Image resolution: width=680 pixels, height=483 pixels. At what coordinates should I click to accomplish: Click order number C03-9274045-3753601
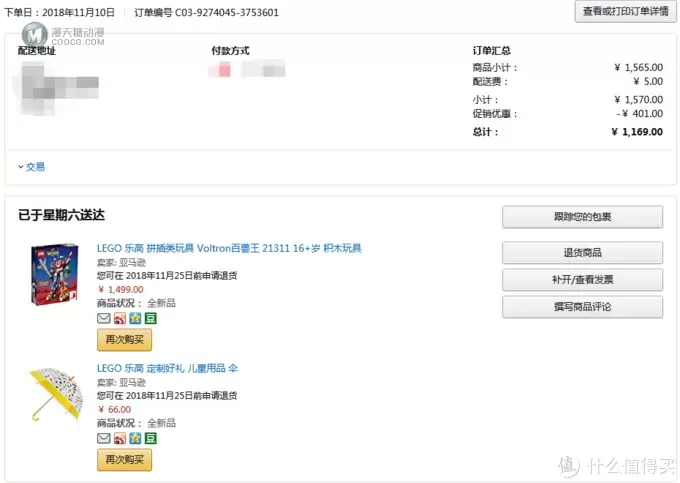227,13
